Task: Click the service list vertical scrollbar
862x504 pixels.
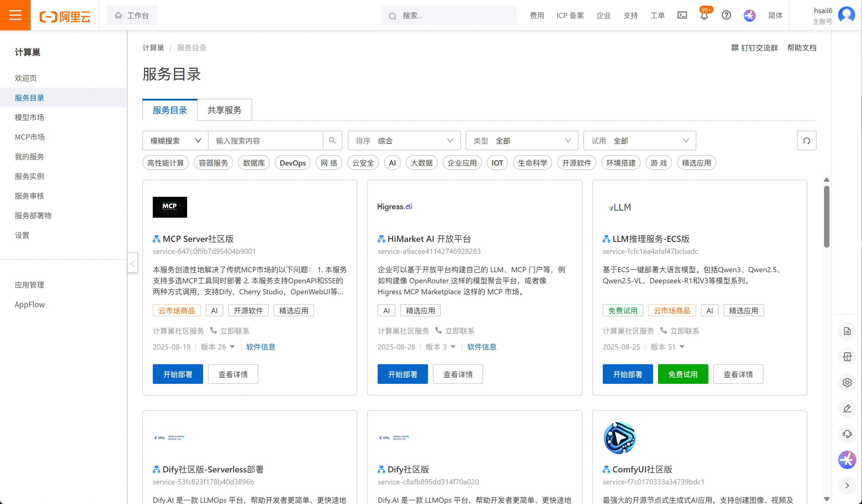Action: coord(826,216)
